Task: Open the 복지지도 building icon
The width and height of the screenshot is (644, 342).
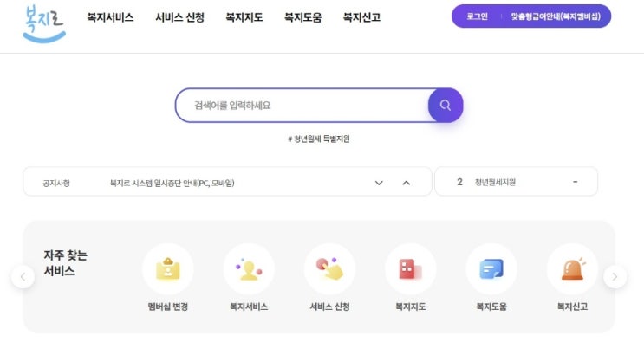Action: pos(411,269)
